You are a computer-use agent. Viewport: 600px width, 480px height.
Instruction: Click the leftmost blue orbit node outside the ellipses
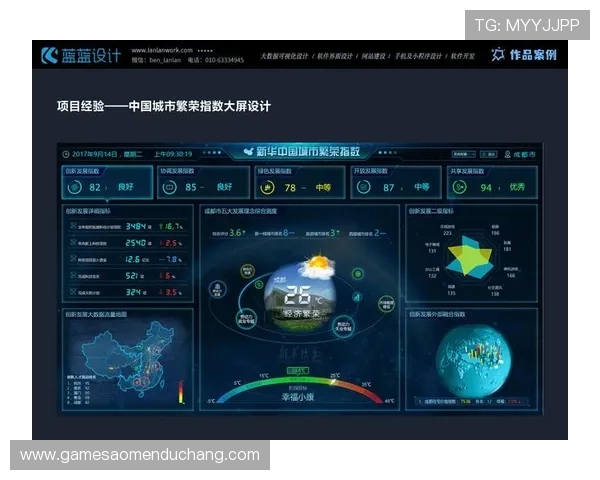click(x=218, y=289)
